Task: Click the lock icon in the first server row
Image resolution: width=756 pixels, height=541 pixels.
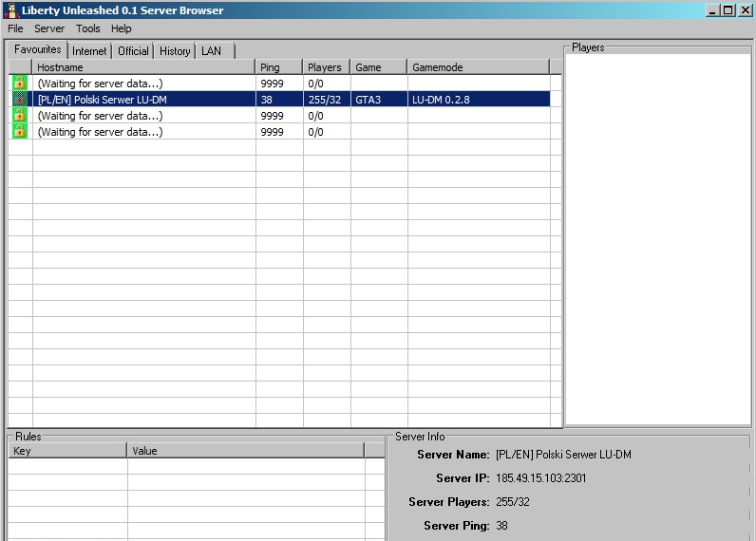Action: pyautogui.click(x=20, y=83)
